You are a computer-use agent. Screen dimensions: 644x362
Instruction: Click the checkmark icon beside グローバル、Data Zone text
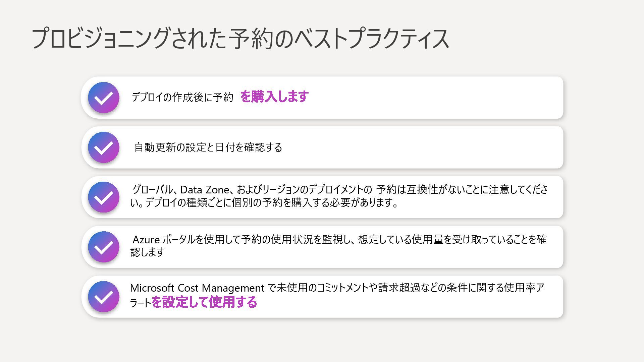(x=103, y=197)
